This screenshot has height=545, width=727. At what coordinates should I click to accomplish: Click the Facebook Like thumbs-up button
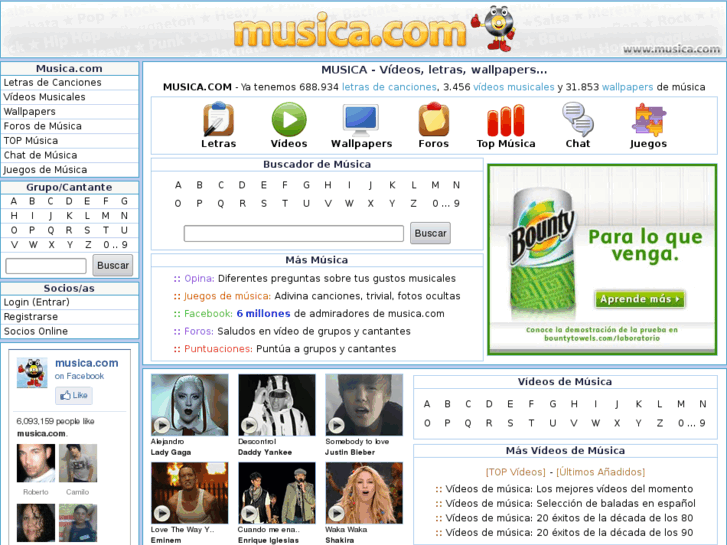coord(74,395)
